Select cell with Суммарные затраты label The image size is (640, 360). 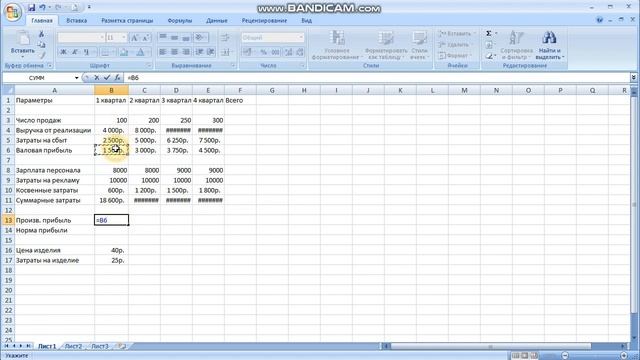54,200
